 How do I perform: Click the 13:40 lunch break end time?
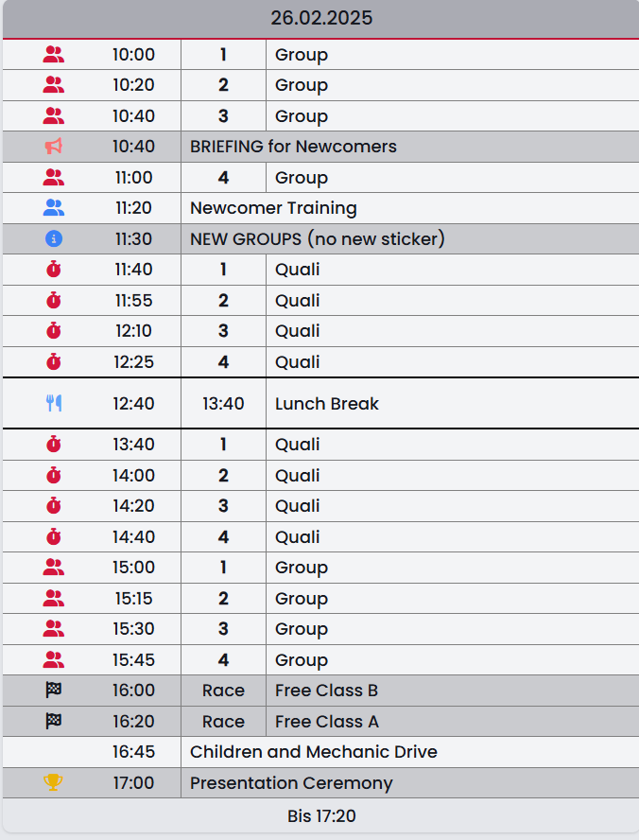[x=223, y=404]
